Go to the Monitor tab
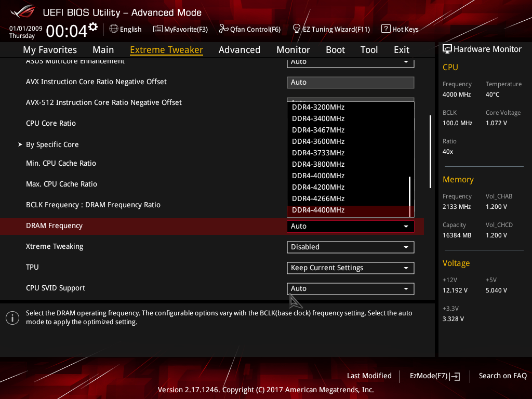532x399 pixels. tap(293, 50)
